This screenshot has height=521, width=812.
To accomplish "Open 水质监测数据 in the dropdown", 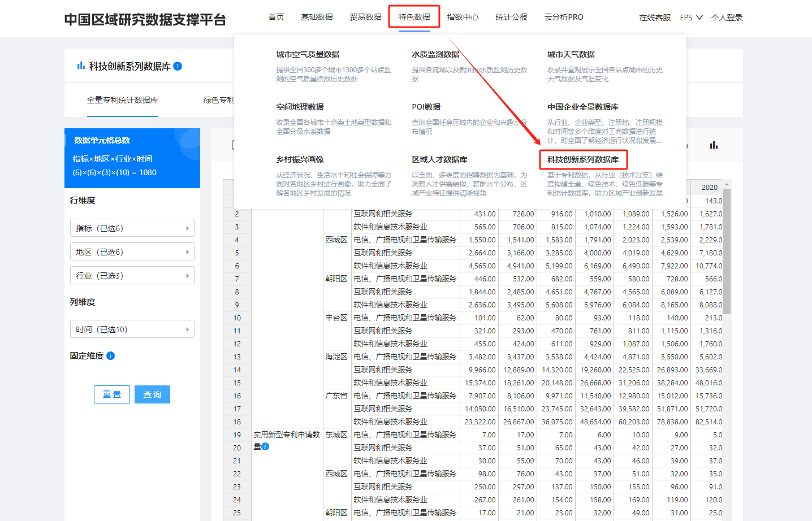I will pyautogui.click(x=436, y=54).
